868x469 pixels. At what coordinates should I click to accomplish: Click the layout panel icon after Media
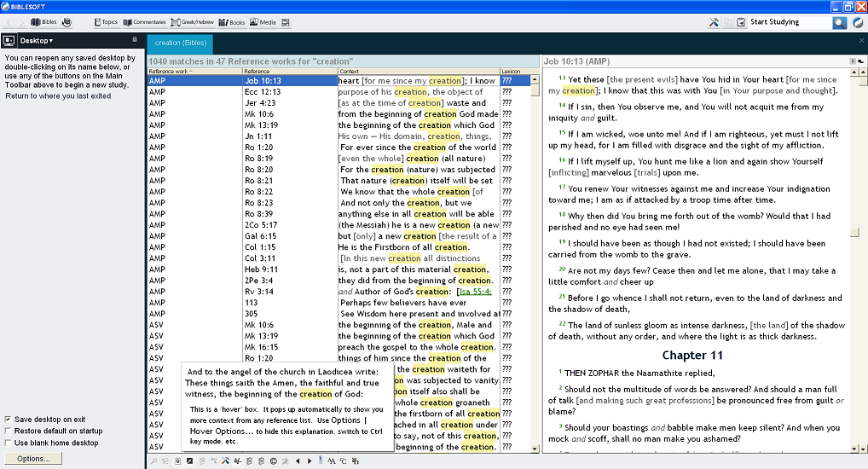[286, 22]
